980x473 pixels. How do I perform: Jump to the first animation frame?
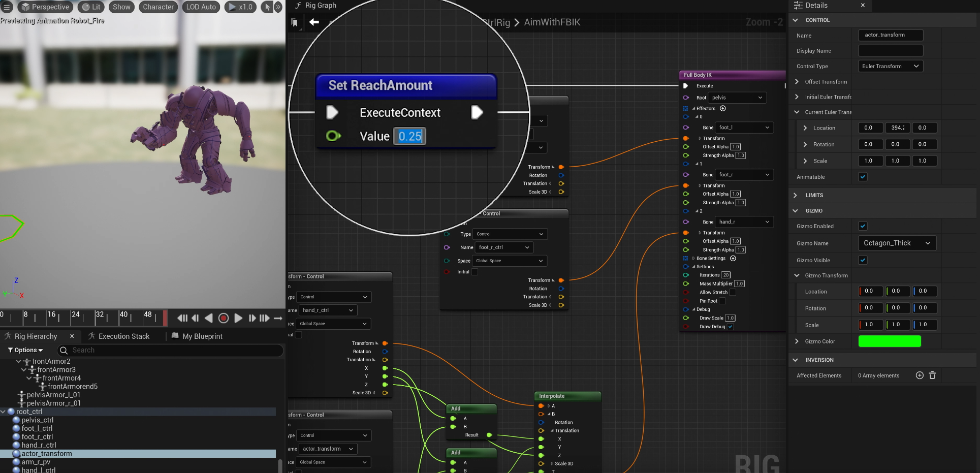[182, 318]
